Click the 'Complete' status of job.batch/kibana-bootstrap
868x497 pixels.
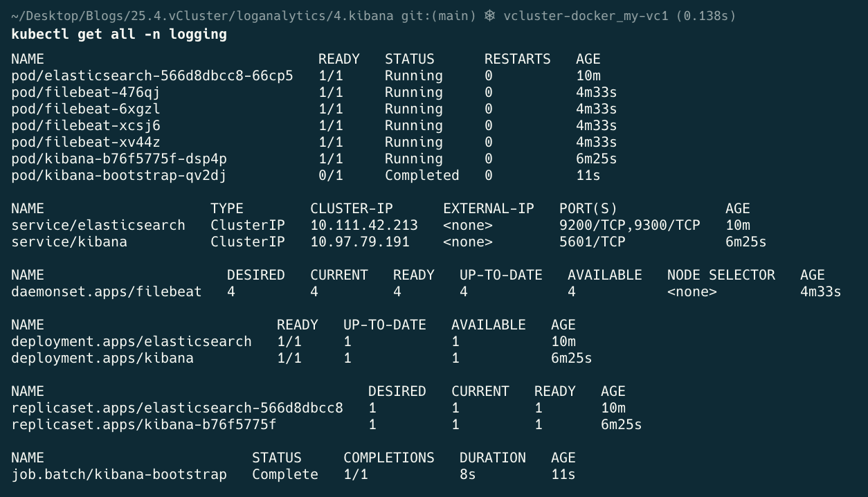pyautogui.click(x=285, y=474)
